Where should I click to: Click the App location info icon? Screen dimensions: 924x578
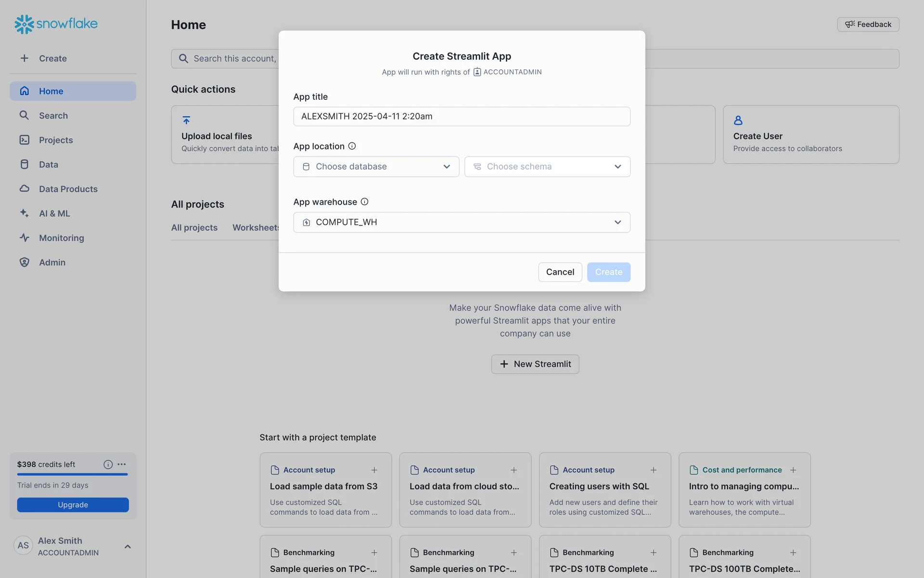tap(352, 146)
